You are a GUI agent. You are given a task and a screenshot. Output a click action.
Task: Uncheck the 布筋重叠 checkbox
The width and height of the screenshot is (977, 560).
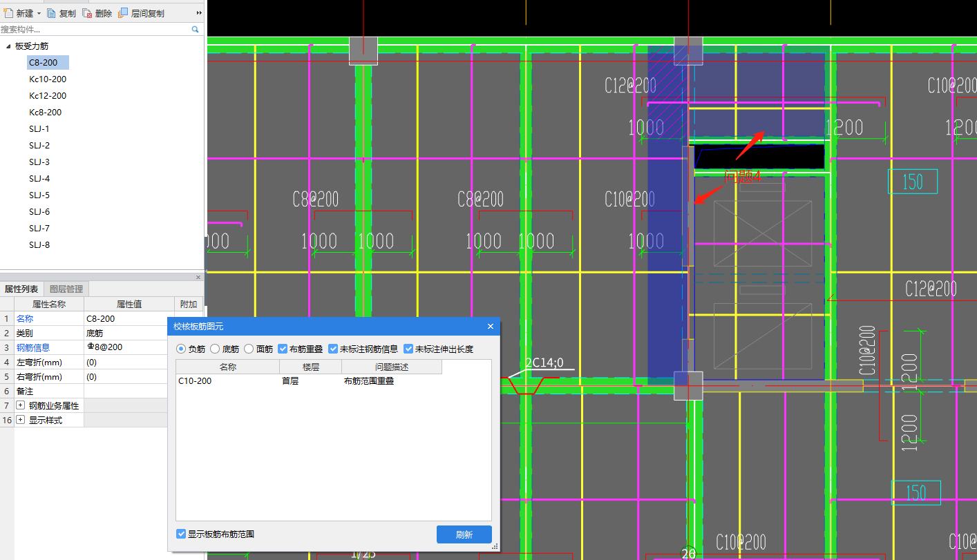click(x=283, y=349)
